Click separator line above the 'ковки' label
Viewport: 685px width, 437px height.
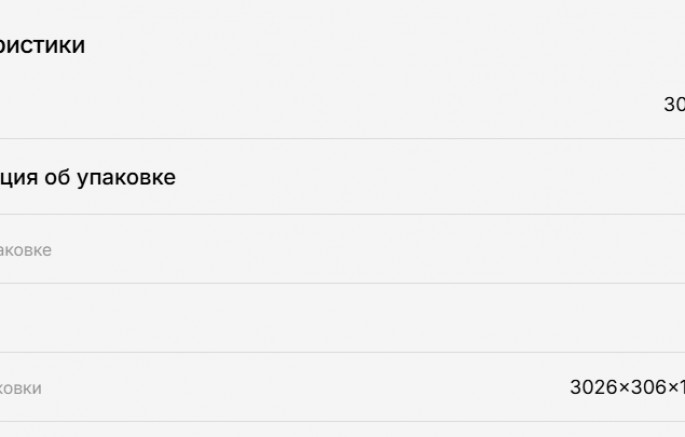pos(342,352)
